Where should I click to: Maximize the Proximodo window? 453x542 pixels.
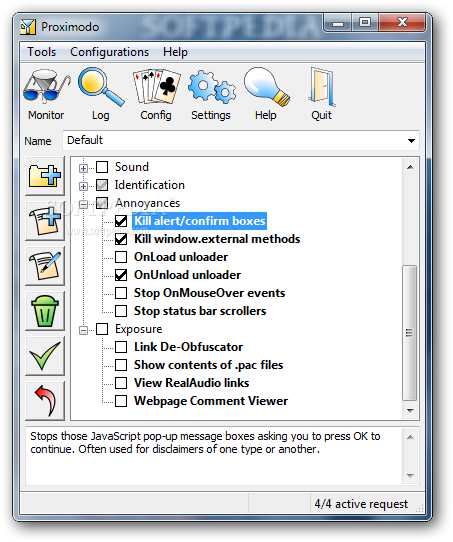point(365,23)
